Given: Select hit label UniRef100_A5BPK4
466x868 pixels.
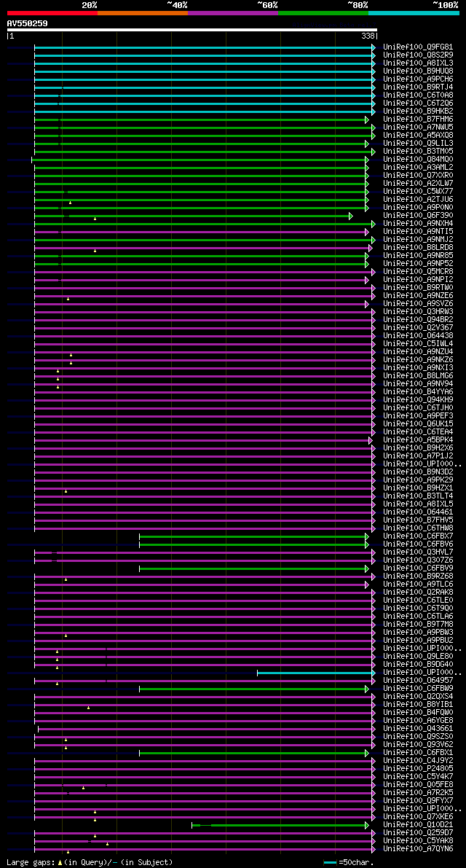Looking at the screenshot, I should 418,440.
